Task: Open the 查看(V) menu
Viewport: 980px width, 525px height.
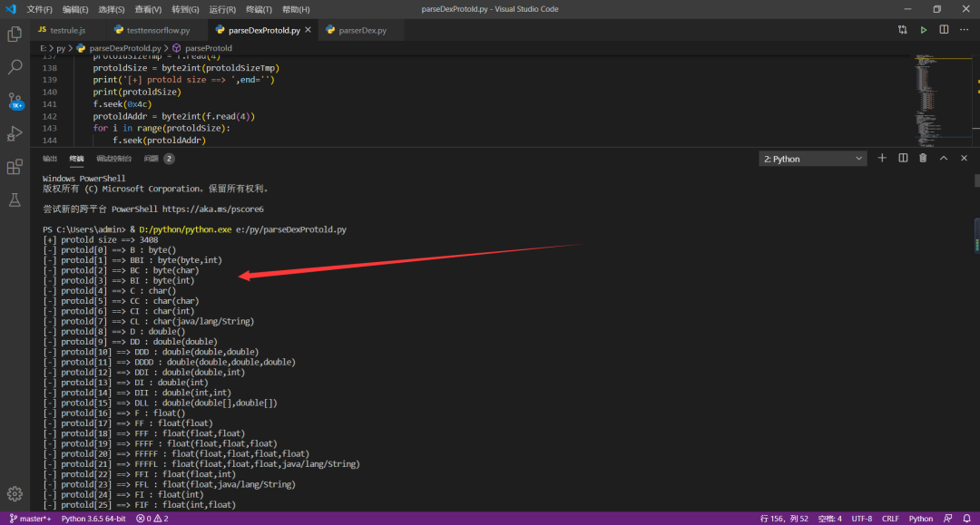Action: point(148,9)
